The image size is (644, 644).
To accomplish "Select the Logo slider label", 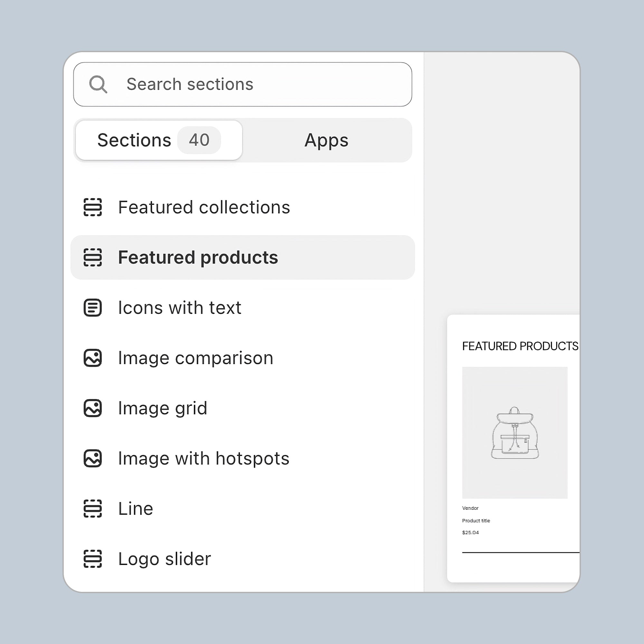I will pyautogui.click(x=165, y=559).
